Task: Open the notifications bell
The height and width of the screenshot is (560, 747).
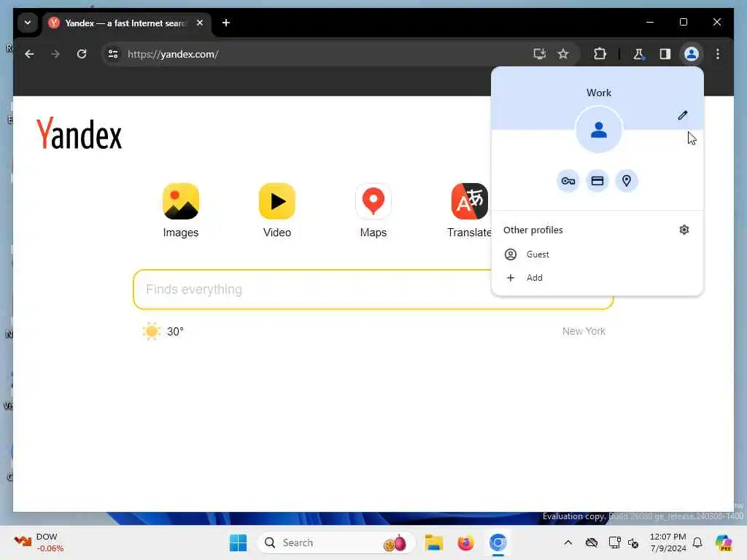Action: tap(697, 542)
